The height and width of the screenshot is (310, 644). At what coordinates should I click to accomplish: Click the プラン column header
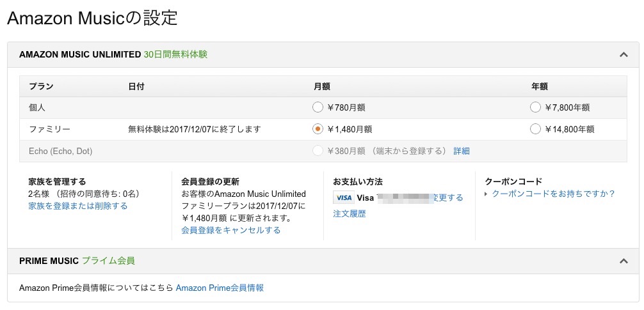coord(41,86)
